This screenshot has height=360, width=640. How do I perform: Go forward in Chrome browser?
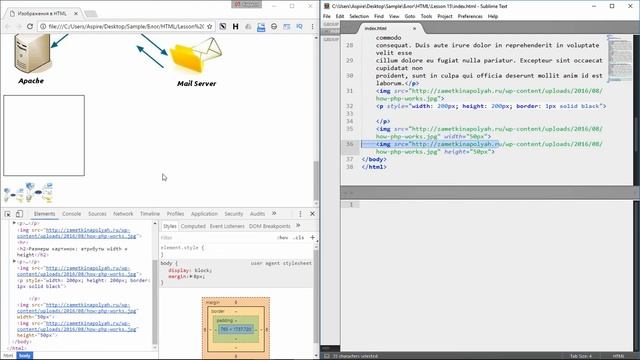19,26
